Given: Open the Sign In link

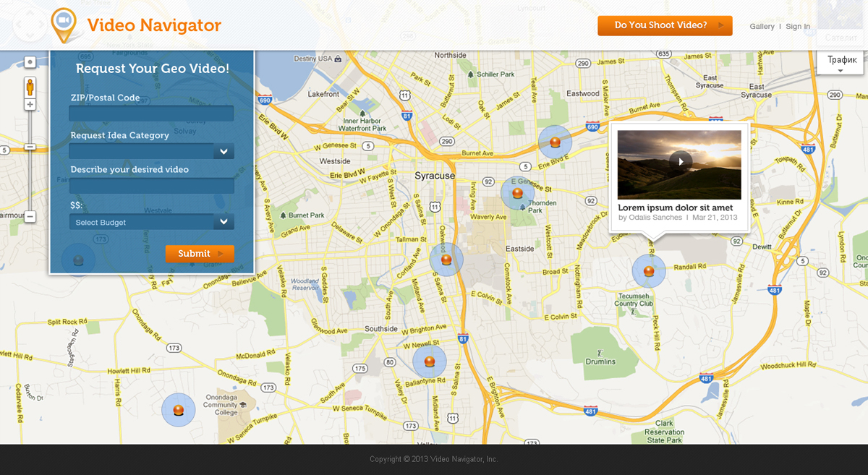Looking at the screenshot, I should point(798,27).
